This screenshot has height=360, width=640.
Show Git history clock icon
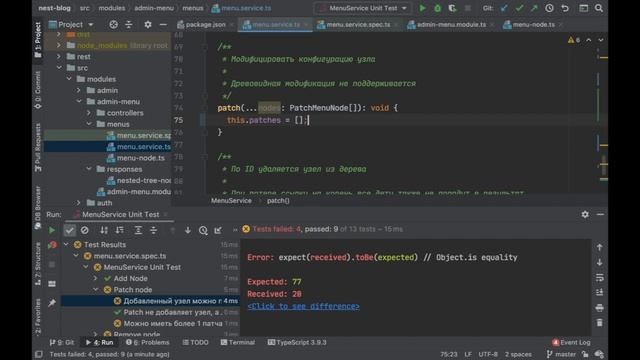549,8
